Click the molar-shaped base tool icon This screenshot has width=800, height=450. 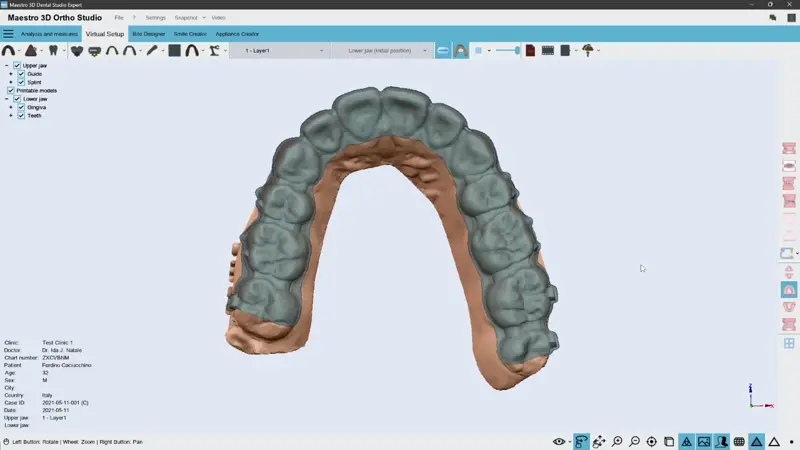coord(77,51)
